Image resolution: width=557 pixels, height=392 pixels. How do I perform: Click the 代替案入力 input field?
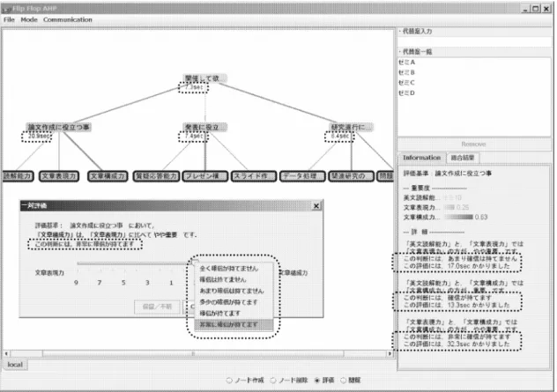pyautogui.click(x=474, y=41)
